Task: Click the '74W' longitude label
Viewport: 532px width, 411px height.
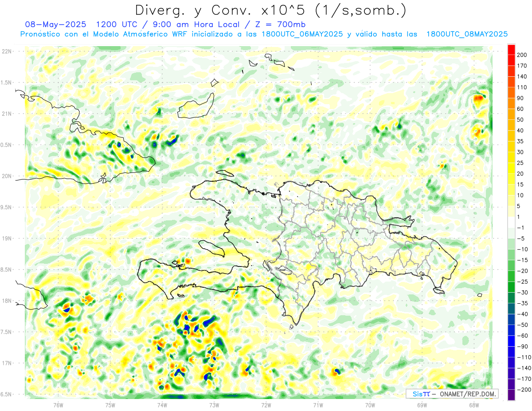Action: point(162,405)
